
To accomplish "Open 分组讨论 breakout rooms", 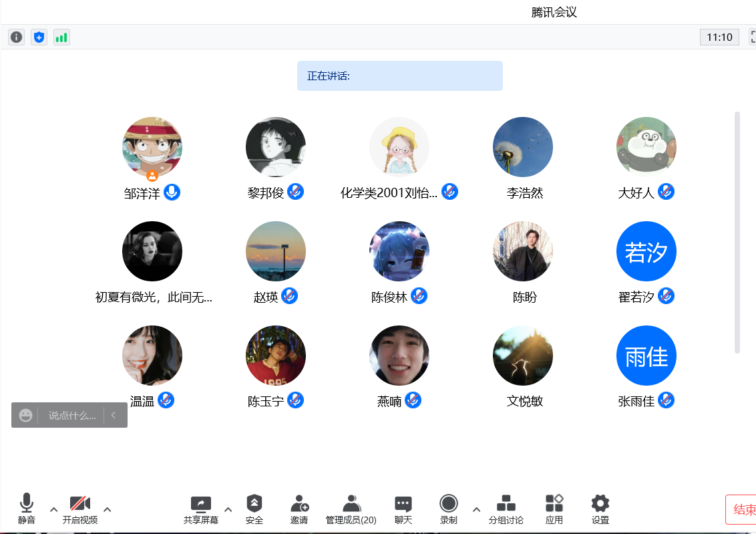I will click(506, 509).
